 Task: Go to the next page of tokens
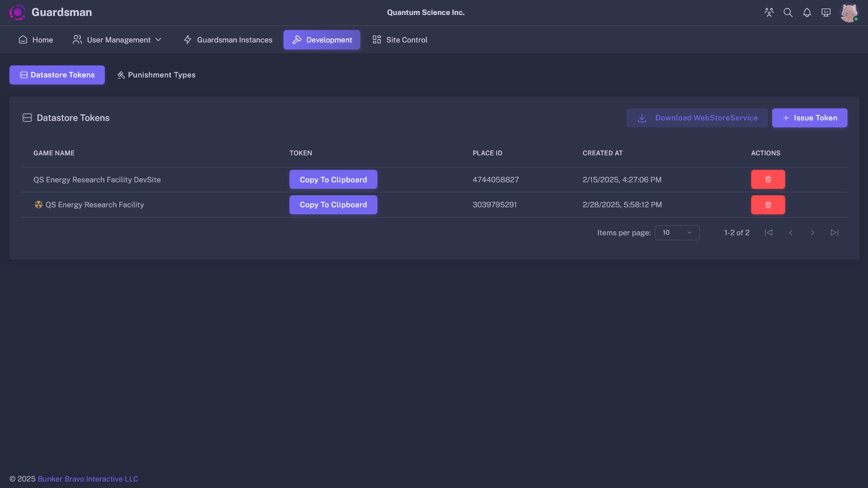pyautogui.click(x=812, y=233)
